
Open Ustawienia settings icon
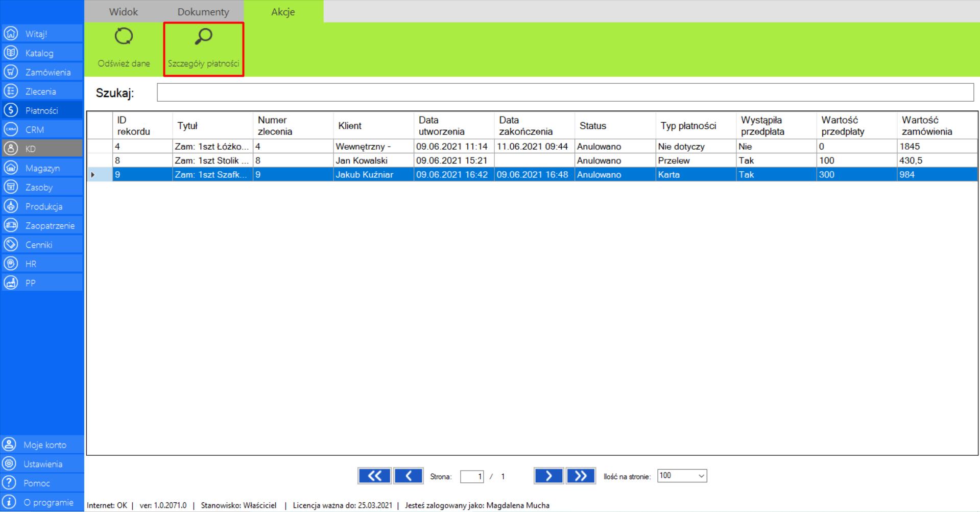coord(10,463)
